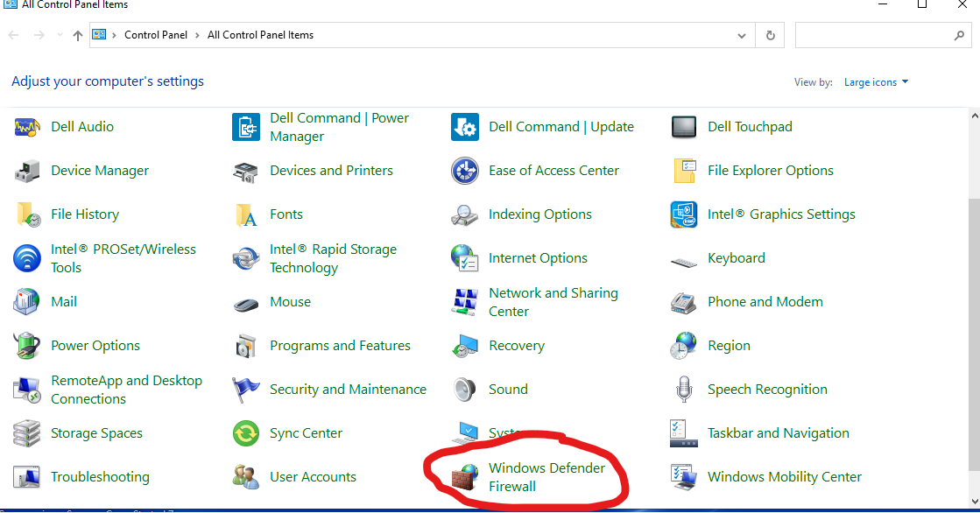Click the Up arrow navigation button
This screenshot has width=980, height=513.
[x=78, y=36]
